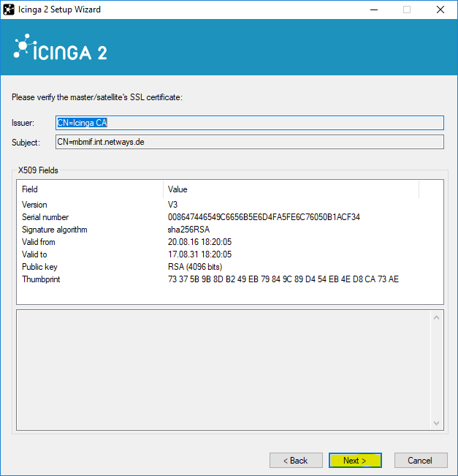
Task: Click inside the empty details text box
Action: click(x=224, y=370)
